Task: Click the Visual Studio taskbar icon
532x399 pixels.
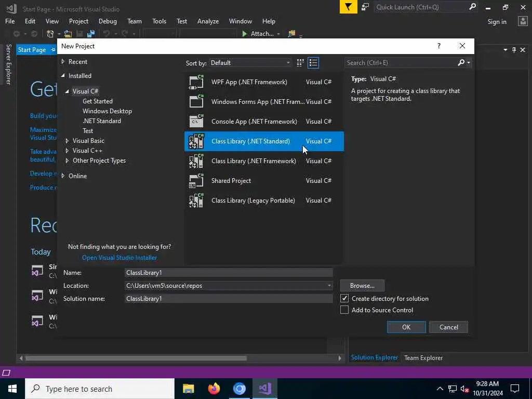Action: [x=265, y=389]
